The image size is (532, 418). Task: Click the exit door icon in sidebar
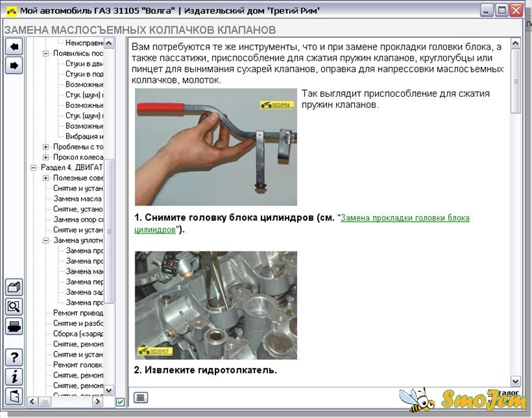click(x=14, y=396)
